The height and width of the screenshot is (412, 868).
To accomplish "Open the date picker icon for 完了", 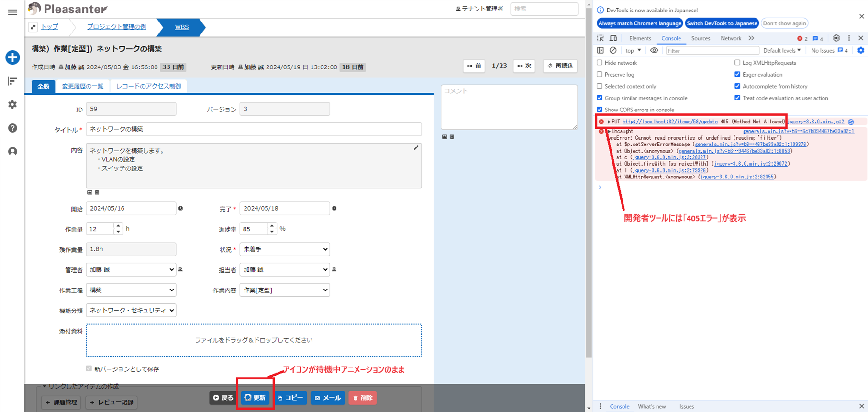I will (334, 208).
